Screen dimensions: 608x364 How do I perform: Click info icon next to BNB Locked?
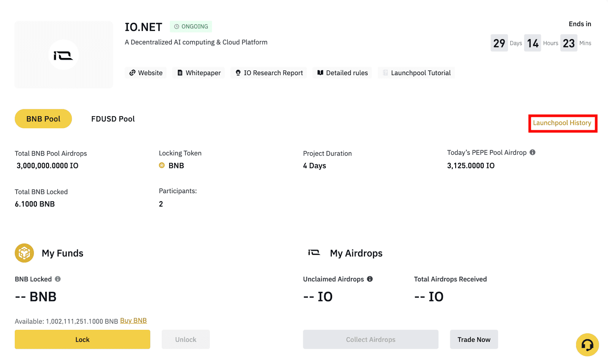click(58, 279)
